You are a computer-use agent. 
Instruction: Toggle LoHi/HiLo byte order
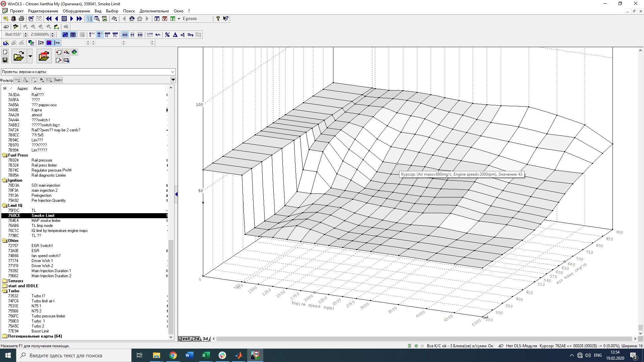[150, 35]
